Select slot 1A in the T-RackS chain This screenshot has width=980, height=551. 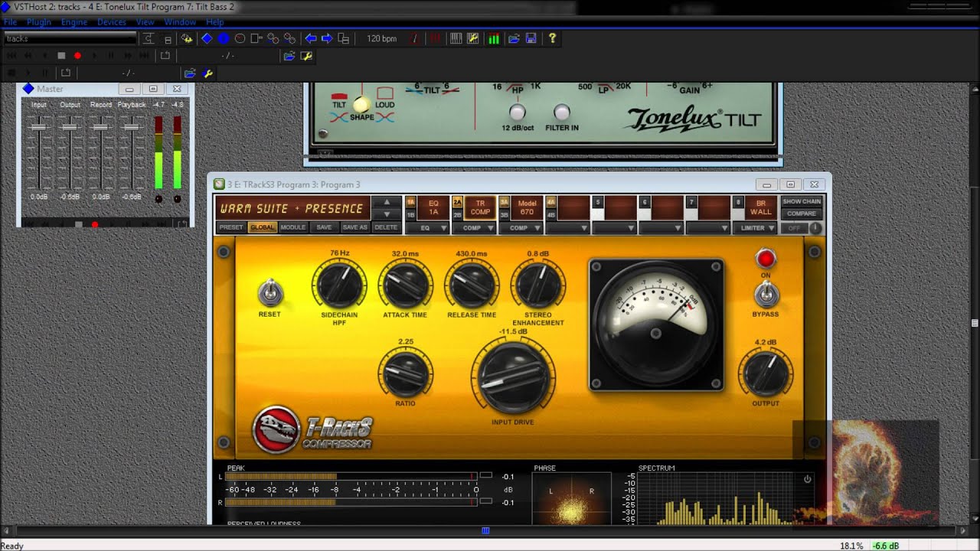(410, 202)
